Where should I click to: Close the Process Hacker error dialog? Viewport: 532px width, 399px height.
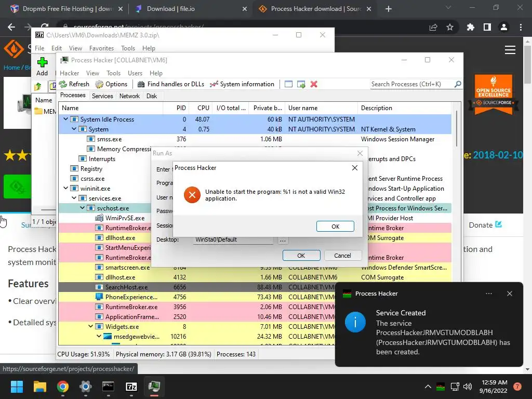click(x=354, y=168)
